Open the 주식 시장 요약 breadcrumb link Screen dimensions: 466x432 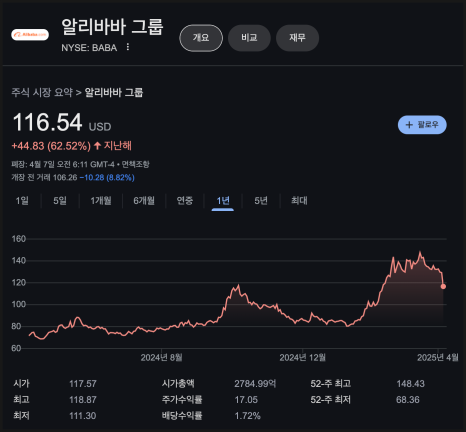[42, 92]
